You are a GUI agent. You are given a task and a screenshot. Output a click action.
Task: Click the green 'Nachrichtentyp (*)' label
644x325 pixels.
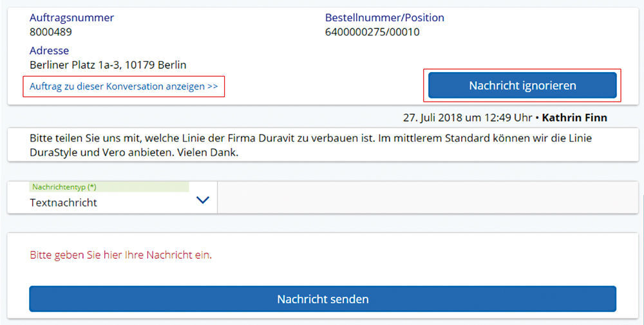click(x=64, y=187)
